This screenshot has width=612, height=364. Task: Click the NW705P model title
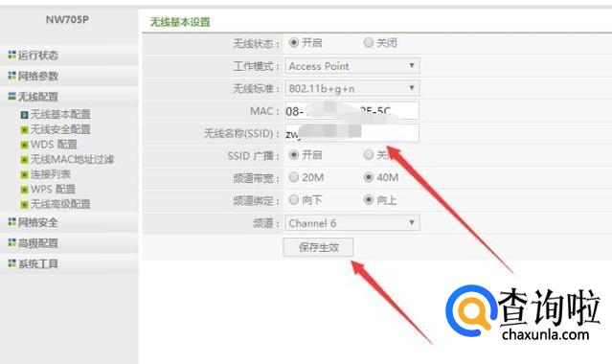(67, 19)
